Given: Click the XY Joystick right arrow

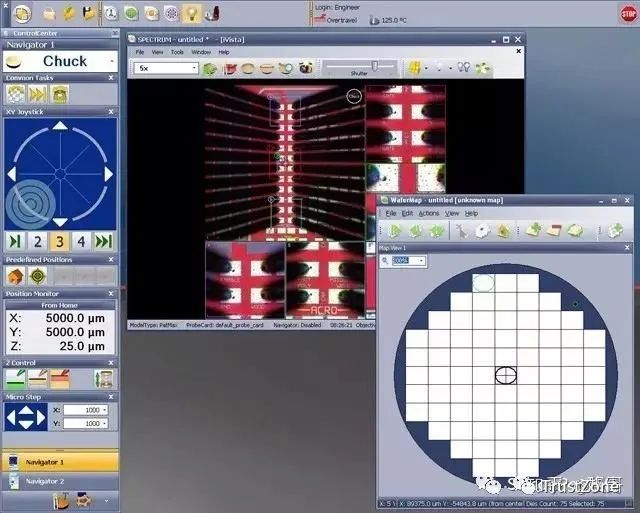Looking at the screenshot, I should click(109, 174).
